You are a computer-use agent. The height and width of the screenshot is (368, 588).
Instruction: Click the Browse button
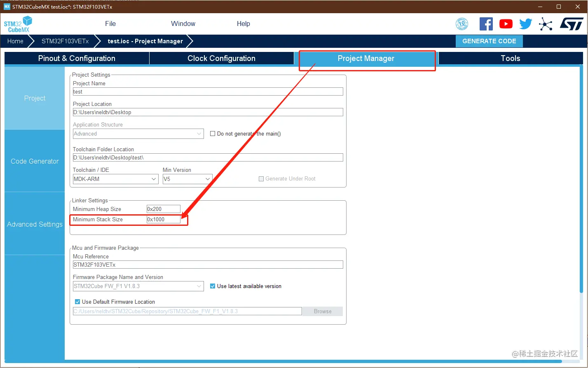coord(323,311)
